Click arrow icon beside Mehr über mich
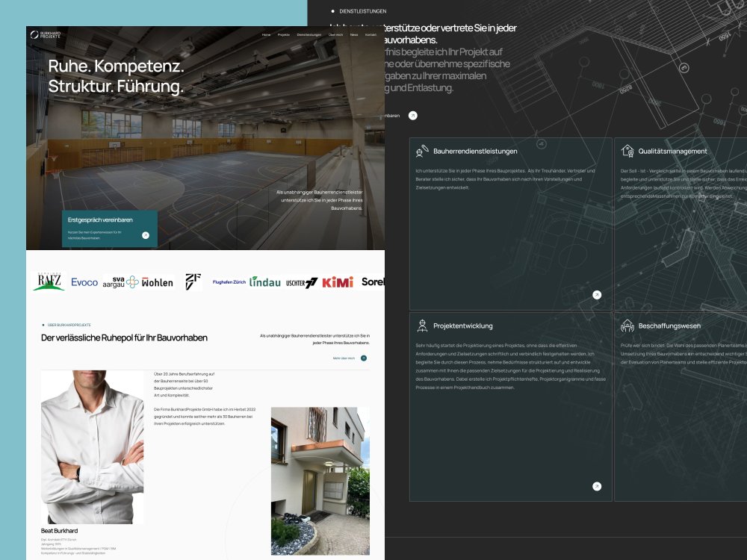Image resolution: width=747 pixels, height=560 pixels. 364,358
